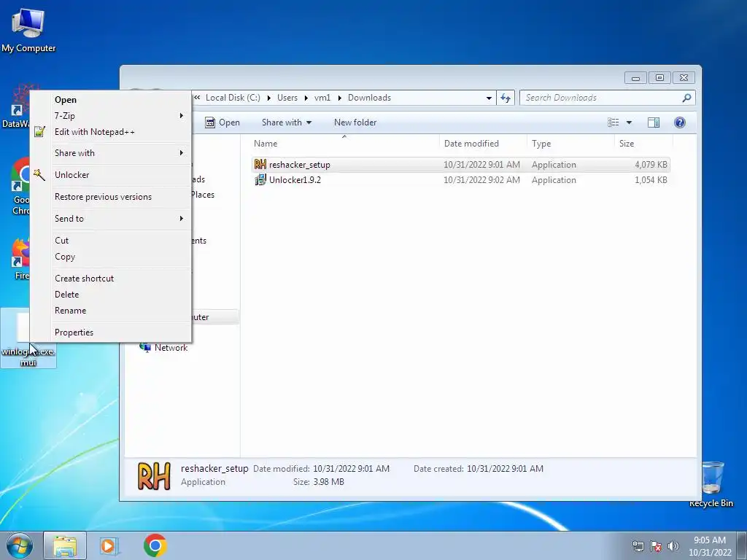Click the volume speaker tray icon
This screenshot has width=747, height=560.
pyautogui.click(x=673, y=546)
